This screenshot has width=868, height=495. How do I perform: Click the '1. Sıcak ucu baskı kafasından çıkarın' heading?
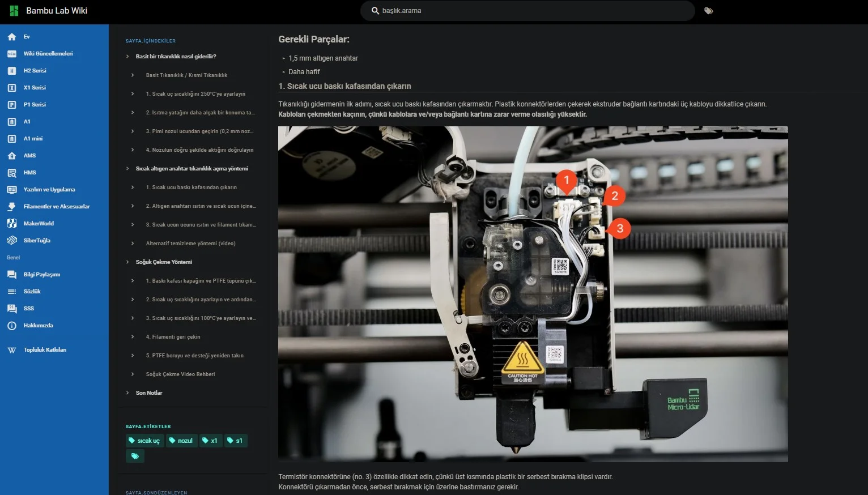coord(344,86)
